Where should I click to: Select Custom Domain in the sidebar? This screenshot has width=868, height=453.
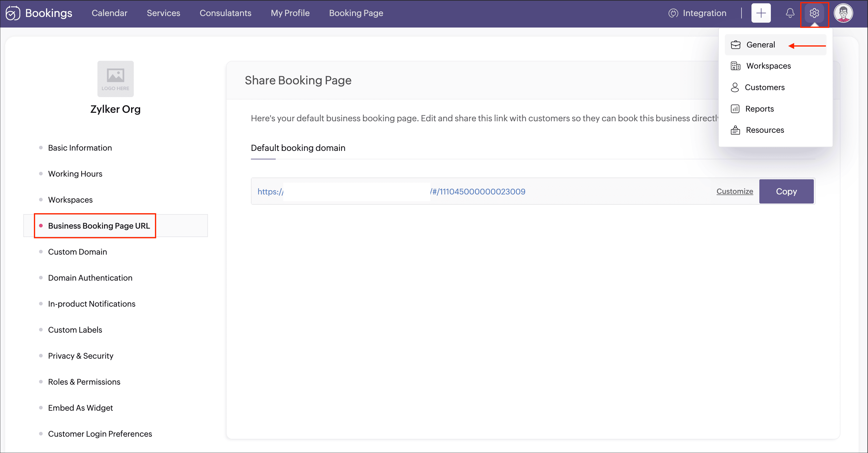pos(77,252)
